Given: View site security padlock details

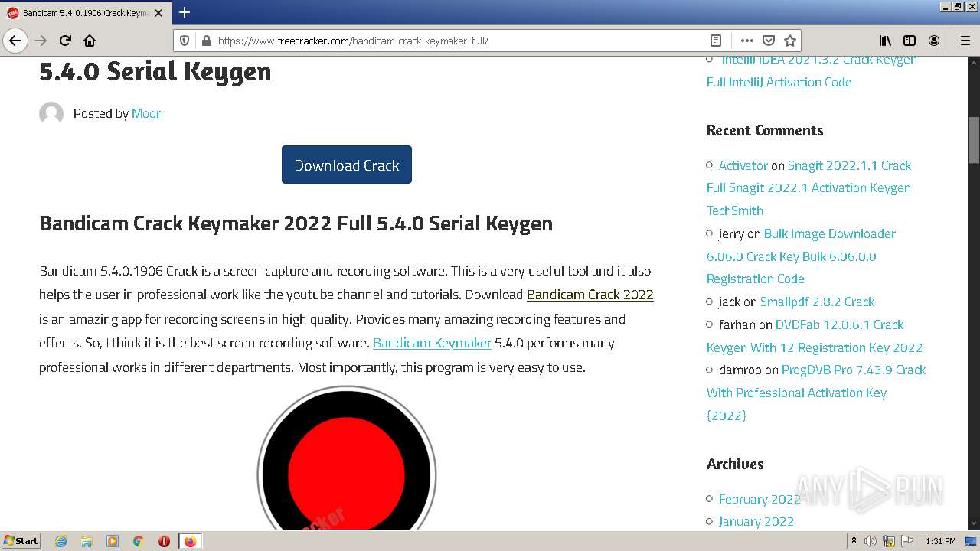Looking at the screenshot, I should [x=205, y=41].
